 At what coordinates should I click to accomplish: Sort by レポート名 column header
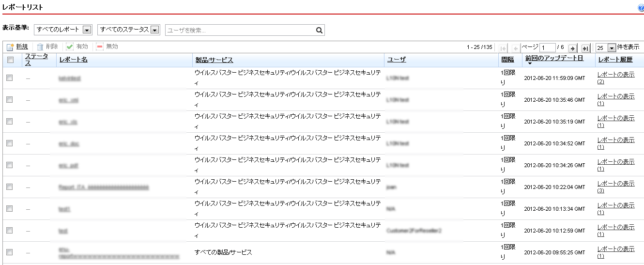[73, 60]
